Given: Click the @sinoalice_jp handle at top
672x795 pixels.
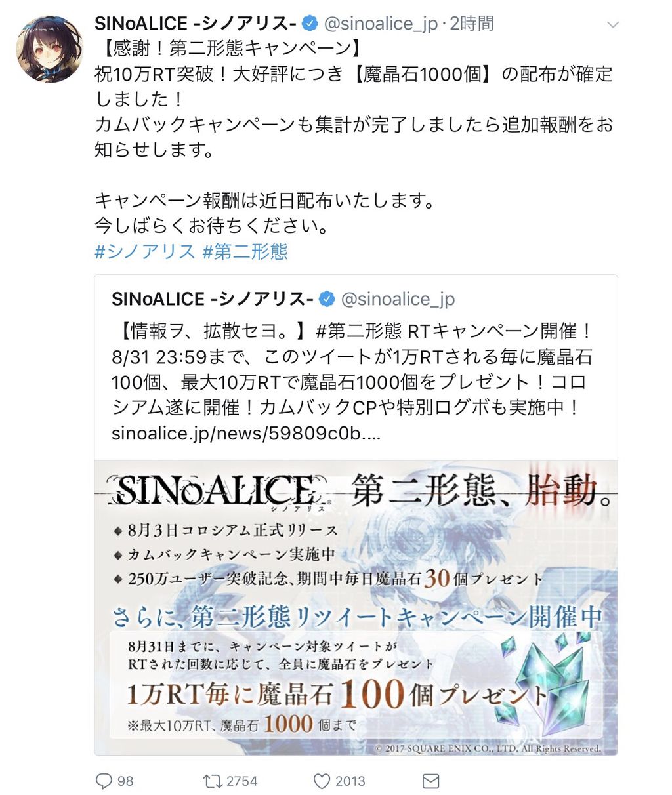Looking at the screenshot, I should (381, 24).
